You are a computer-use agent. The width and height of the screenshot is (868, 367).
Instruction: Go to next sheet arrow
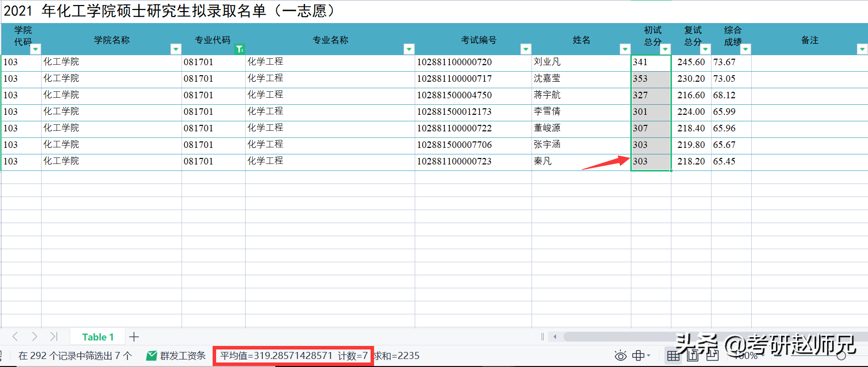pyautogui.click(x=34, y=336)
